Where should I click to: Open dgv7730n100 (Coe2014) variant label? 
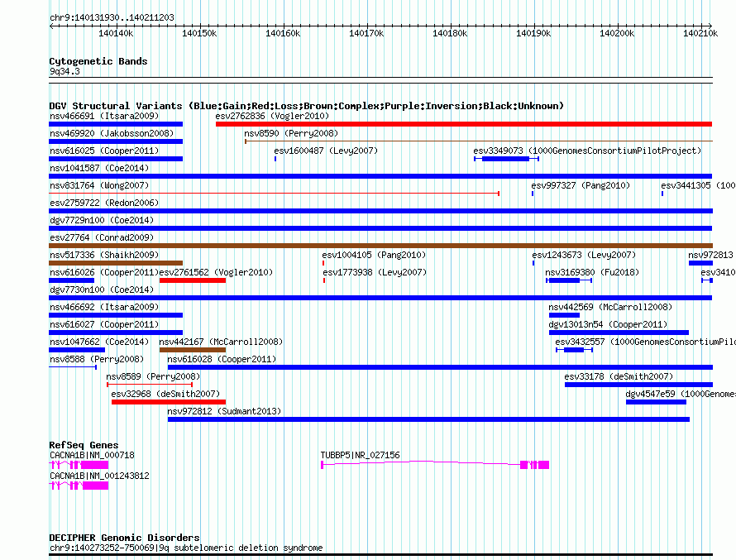point(102,290)
